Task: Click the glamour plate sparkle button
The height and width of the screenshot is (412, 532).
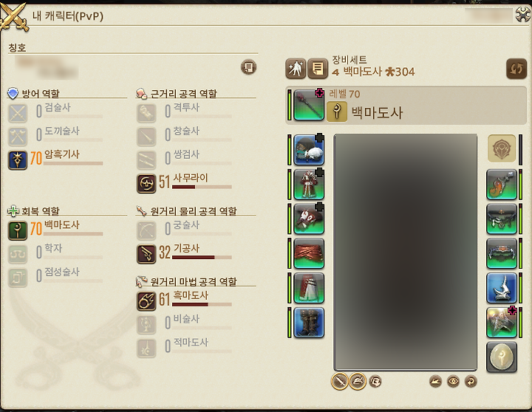Action: [x=296, y=69]
